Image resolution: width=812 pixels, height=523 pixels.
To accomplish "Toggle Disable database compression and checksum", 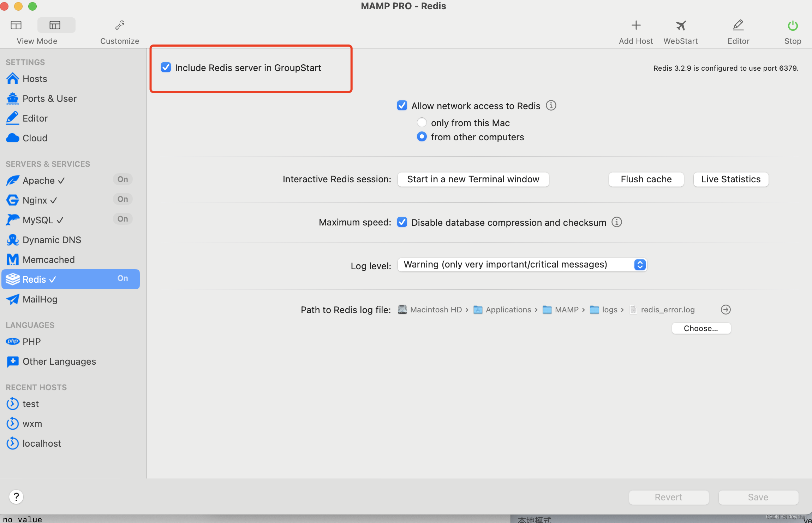I will 402,222.
